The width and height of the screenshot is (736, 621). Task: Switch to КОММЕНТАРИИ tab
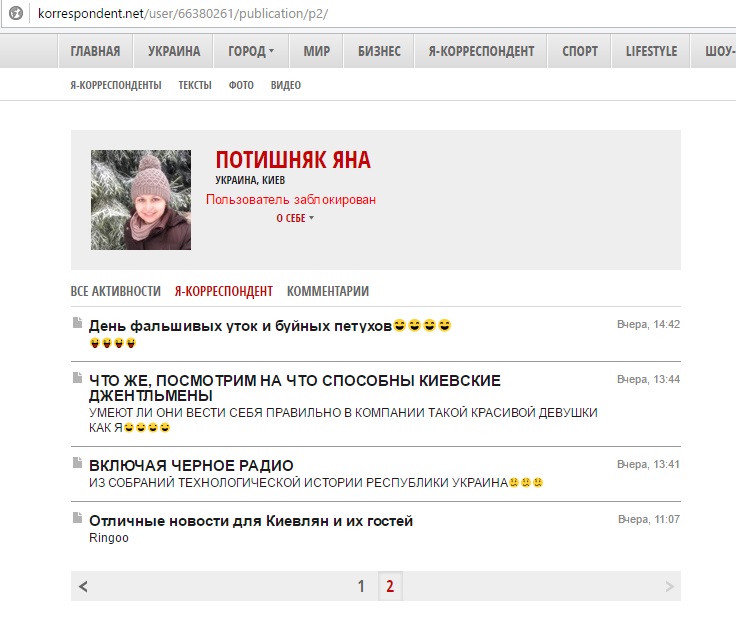[328, 291]
